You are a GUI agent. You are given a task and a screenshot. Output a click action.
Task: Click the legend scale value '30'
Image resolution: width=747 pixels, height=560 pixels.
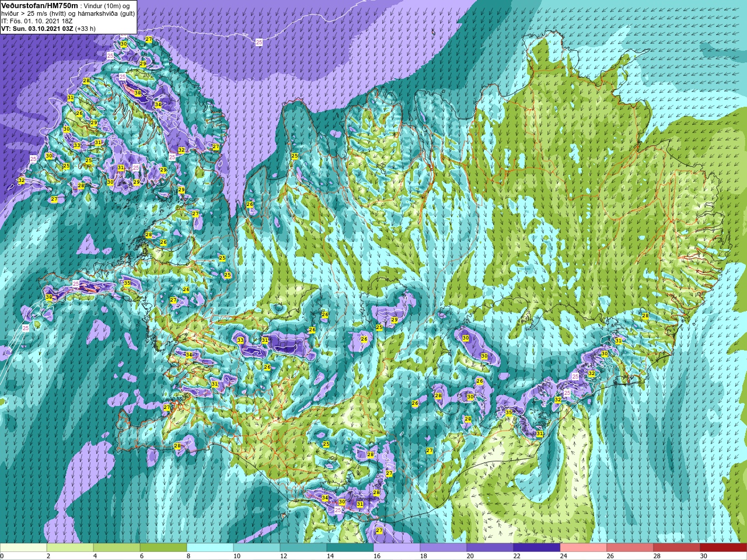pyautogui.click(x=704, y=556)
